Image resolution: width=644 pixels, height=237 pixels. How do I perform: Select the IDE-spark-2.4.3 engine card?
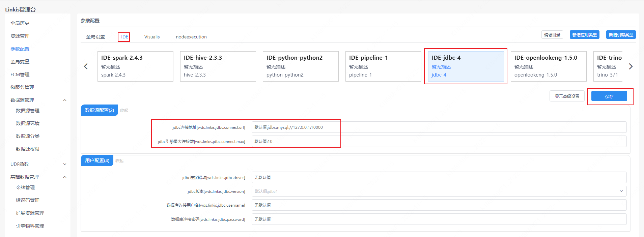135,66
